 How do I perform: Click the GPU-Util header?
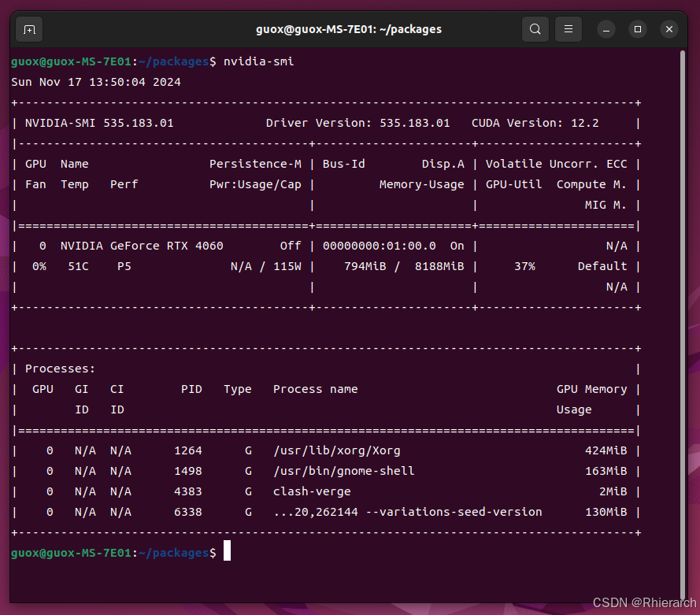pos(513,185)
